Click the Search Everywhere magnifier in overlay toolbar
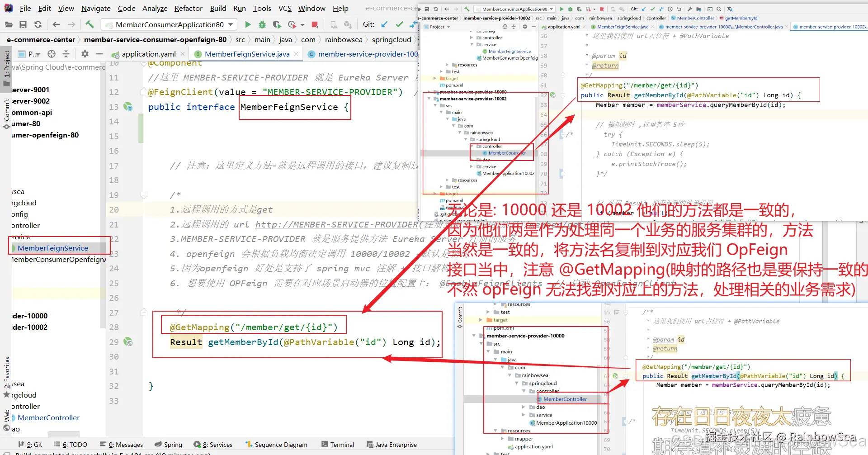Viewport: 868px width, 455px height. tap(719, 9)
